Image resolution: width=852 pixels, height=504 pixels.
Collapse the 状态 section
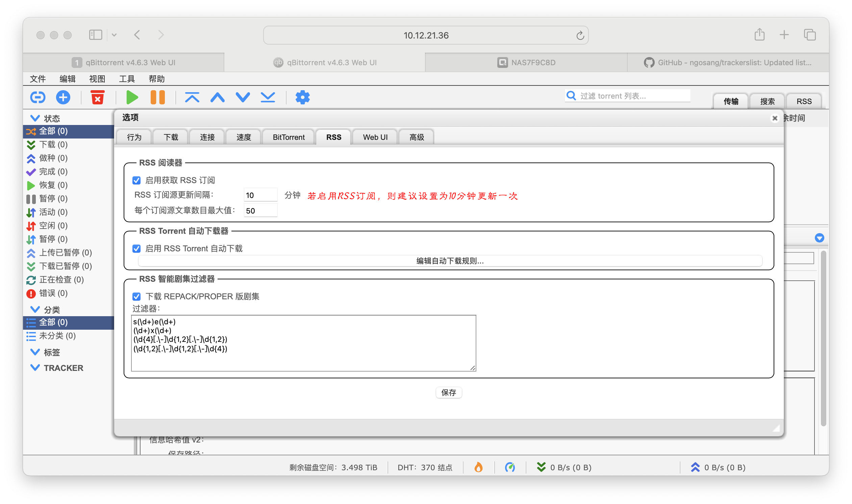35,118
